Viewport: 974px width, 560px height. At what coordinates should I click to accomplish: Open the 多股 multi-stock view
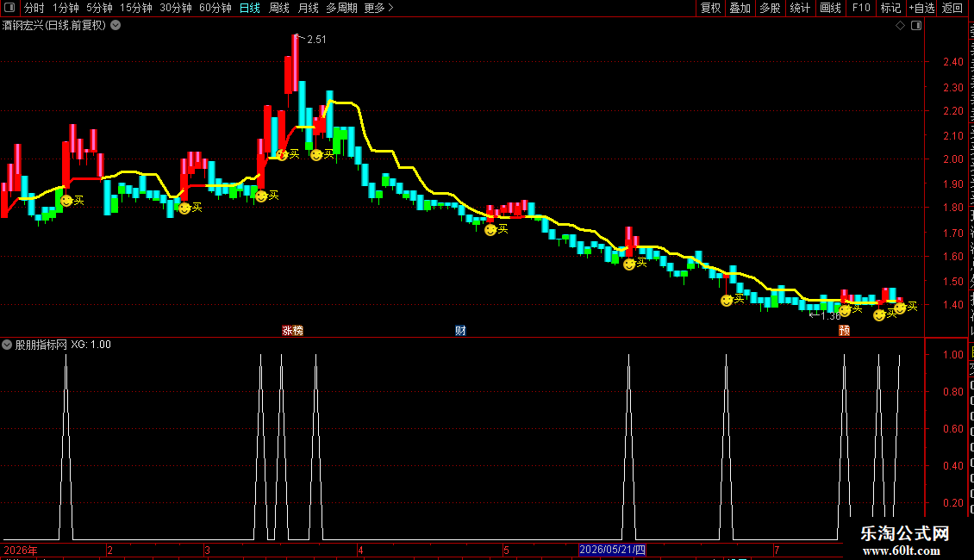pyautogui.click(x=770, y=8)
